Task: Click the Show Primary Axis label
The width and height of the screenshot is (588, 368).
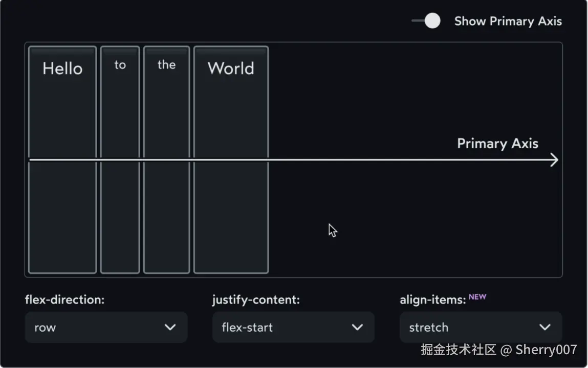Action: click(508, 21)
